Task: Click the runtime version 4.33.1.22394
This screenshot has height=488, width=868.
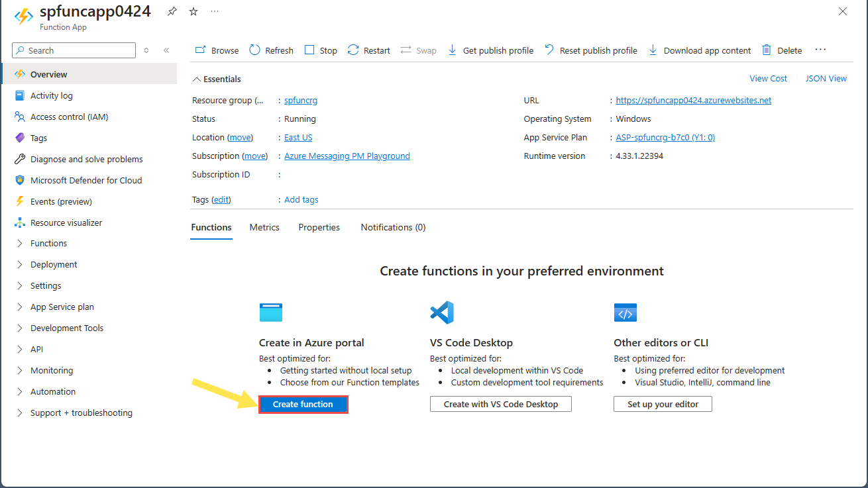Action: 639,156
